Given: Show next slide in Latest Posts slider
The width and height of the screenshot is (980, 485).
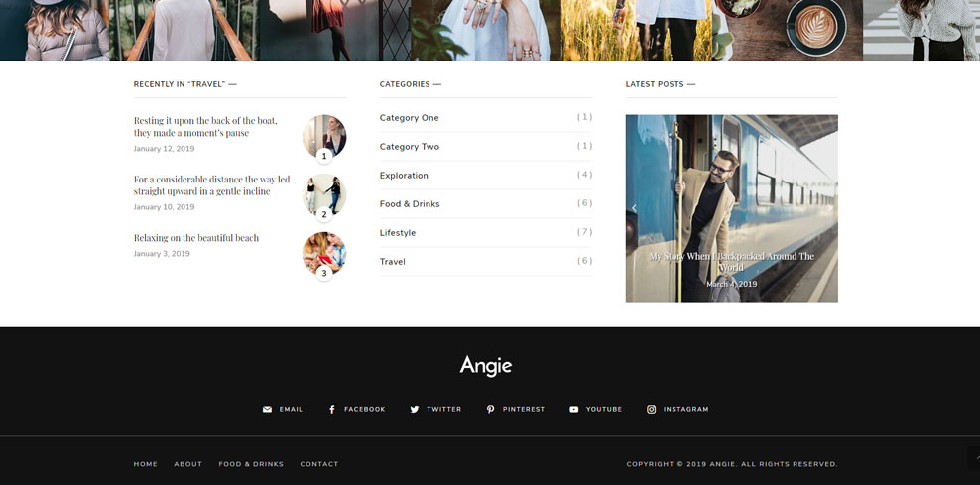Looking at the screenshot, I should (x=828, y=208).
